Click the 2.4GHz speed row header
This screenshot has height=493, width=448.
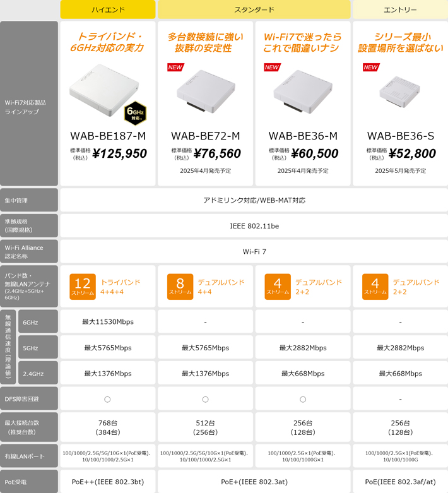click(38, 374)
